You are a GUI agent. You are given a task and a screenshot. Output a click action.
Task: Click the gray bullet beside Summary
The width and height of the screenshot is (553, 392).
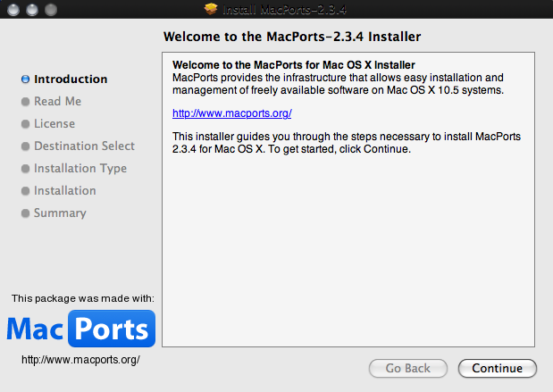(25, 213)
